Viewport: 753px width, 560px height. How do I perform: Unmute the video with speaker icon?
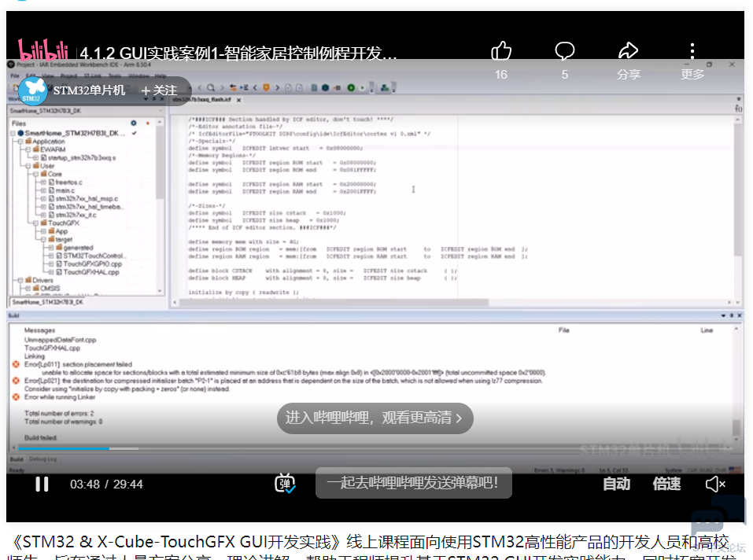pyautogui.click(x=715, y=484)
